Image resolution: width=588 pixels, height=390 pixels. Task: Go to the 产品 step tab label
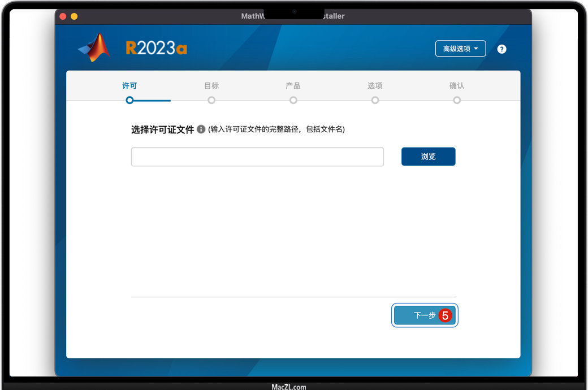click(293, 86)
